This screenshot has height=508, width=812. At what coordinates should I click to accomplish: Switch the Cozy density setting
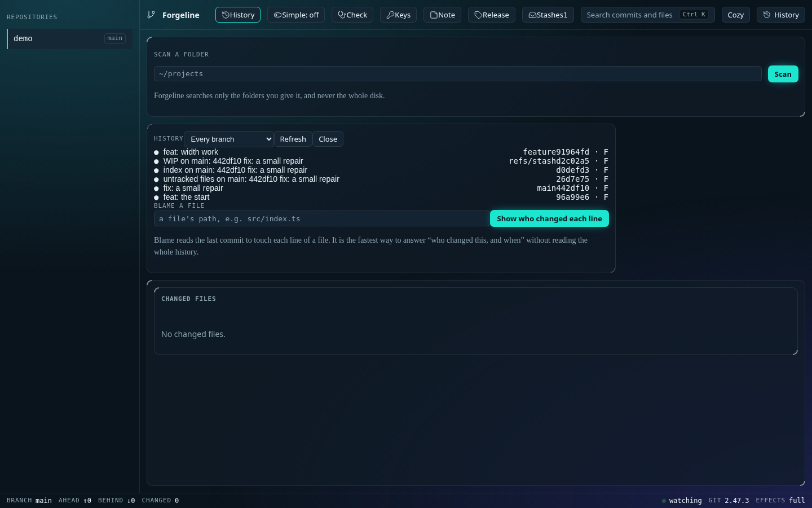(736, 15)
